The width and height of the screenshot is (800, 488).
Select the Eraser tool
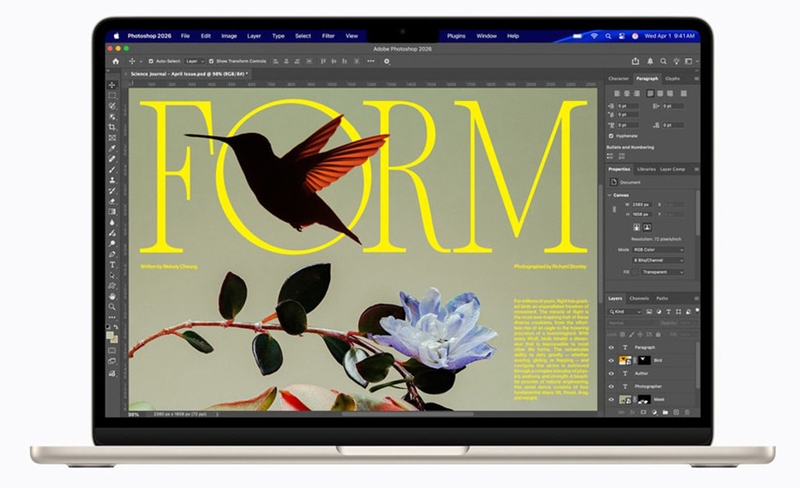(x=112, y=201)
